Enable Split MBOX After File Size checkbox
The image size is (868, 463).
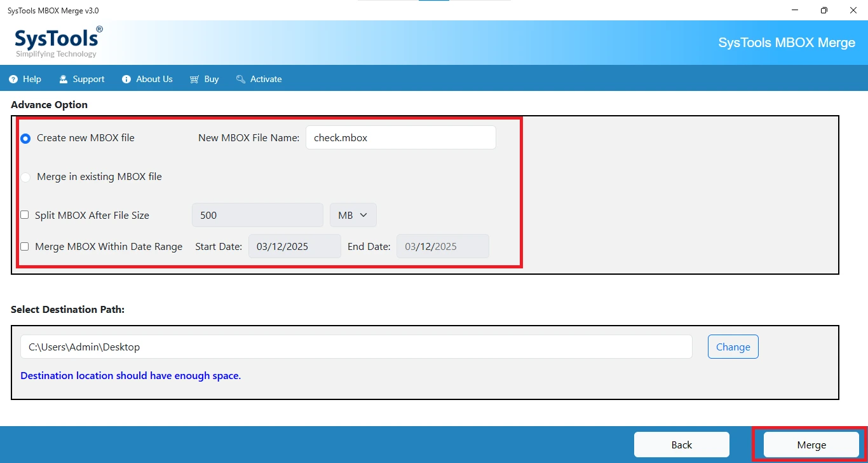(x=25, y=215)
